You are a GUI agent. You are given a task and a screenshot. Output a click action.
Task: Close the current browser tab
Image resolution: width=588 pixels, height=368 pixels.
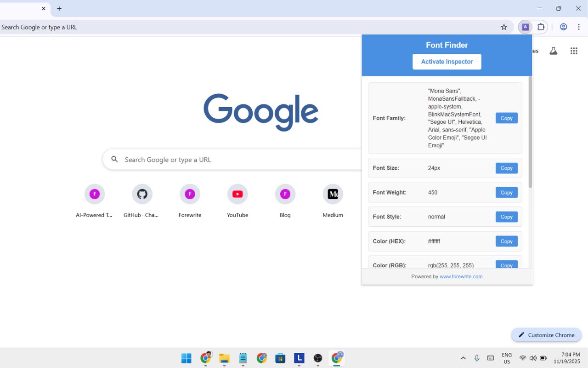click(44, 8)
